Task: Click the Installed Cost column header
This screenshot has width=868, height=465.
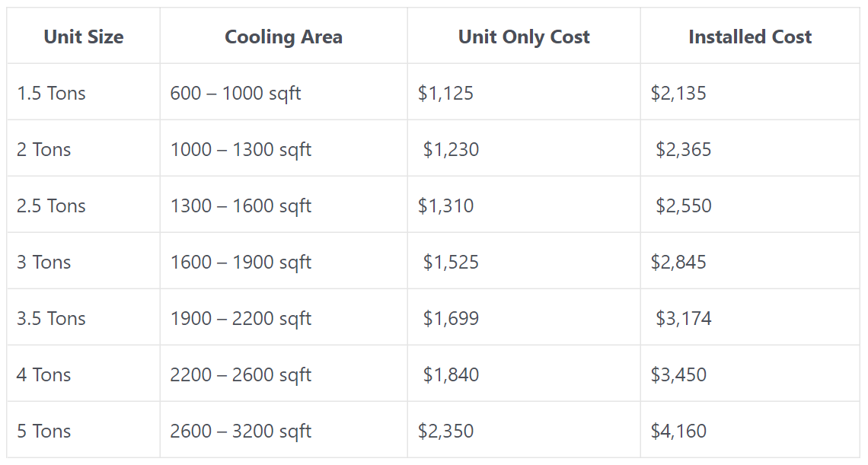Action: [x=750, y=37]
